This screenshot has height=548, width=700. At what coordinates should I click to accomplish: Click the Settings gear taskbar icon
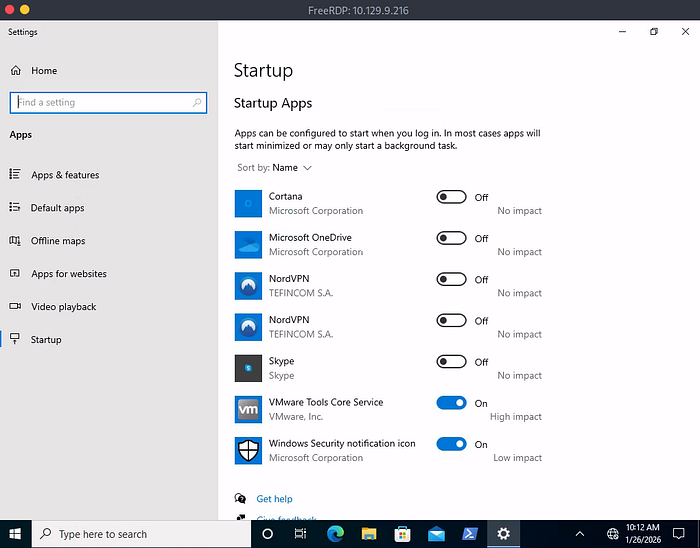tap(504, 534)
